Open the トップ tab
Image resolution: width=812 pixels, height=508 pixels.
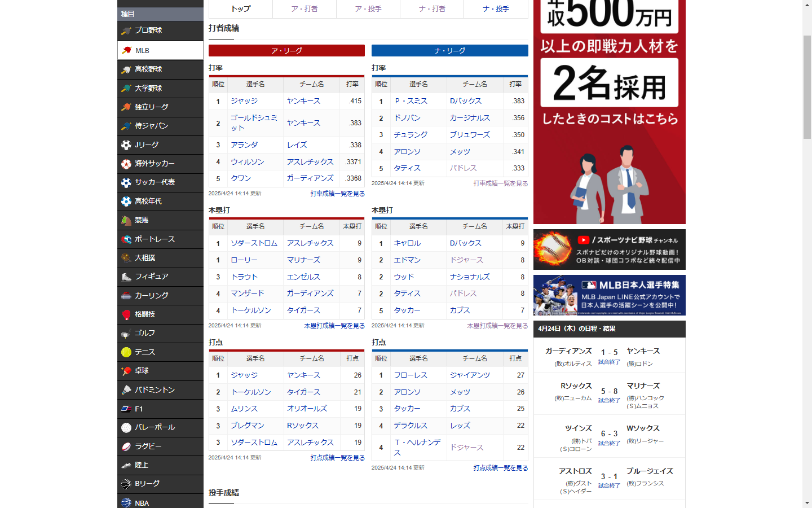241,9
